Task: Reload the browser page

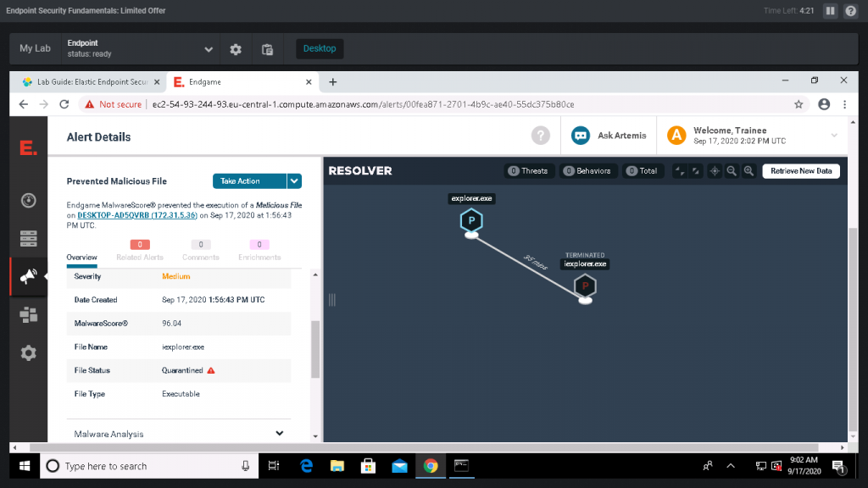Action: click(x=64, y=104)
